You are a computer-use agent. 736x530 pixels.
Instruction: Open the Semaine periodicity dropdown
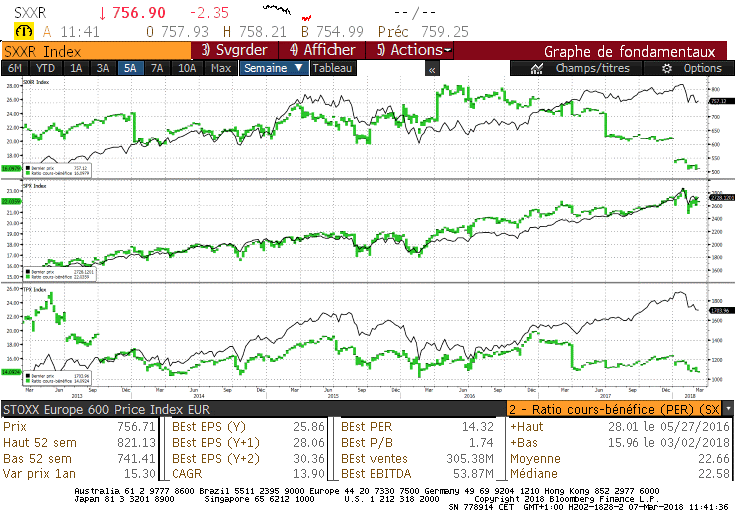pyautogui.click(x=274, y=69)
